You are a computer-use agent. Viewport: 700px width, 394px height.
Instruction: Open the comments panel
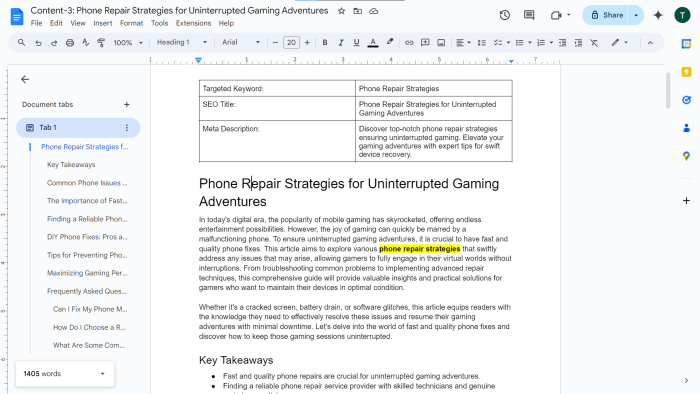(x=529, y=15)
